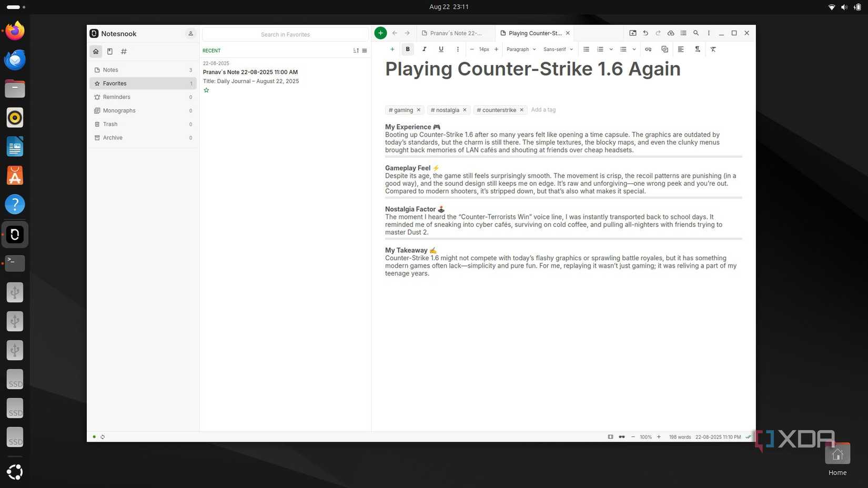Select the italic formatting icon
The height and width of the screenshot is (488, 868).
(x=425, y=49)
